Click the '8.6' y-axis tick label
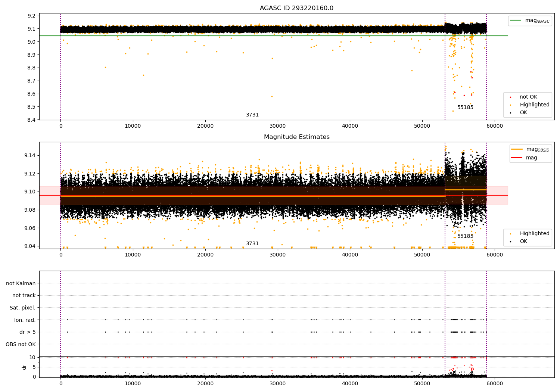The image size is (560, 392). [32, 94]
